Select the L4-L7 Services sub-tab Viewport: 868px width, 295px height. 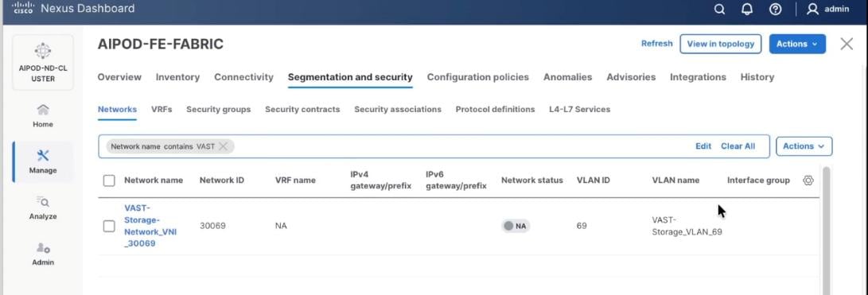579,109
